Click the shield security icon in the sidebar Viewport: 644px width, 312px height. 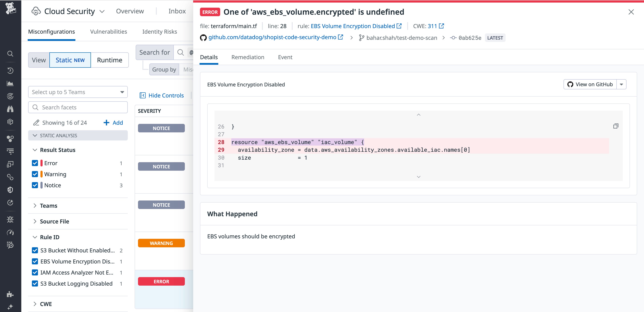(x=10, y=190)
